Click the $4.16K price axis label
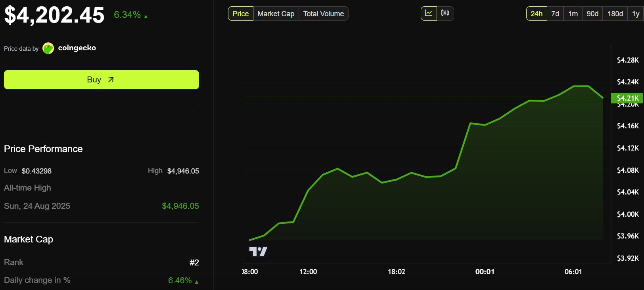This screenshot has width=644, height=290. (x=628, y=126)
